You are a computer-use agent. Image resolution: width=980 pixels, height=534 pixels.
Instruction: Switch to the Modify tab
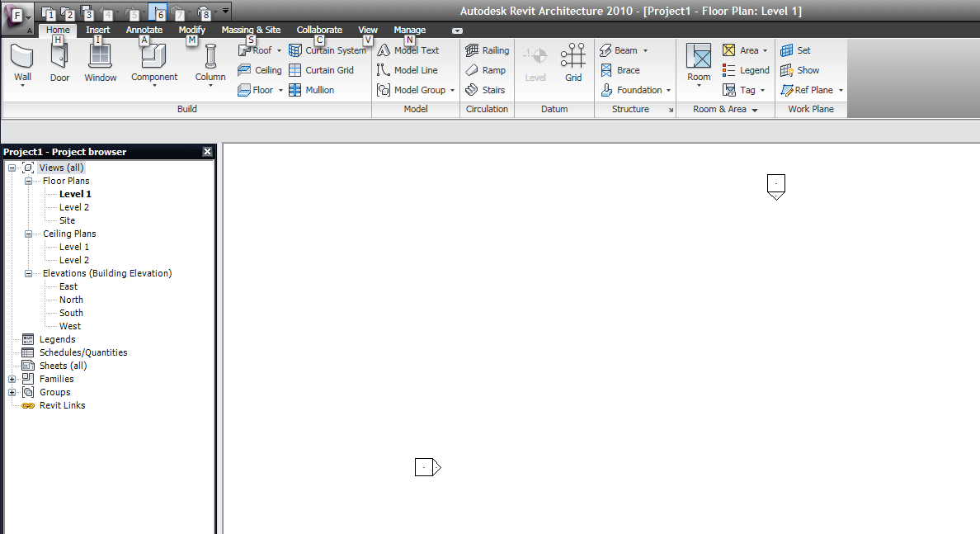pyautogui.click(x=192, y=30)
